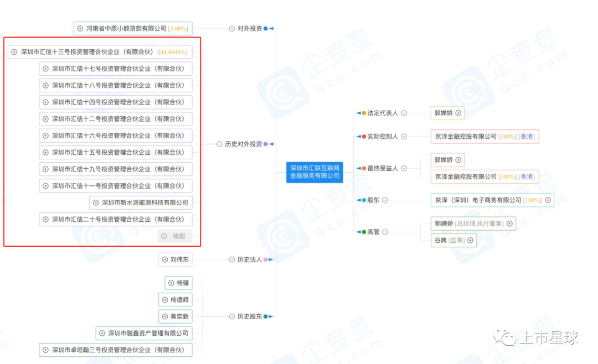Viewport: 598px width, 364px height.
Task: Collapse the 最终受益人 branch
Action: pyautogui.click(x=404, y=169)
